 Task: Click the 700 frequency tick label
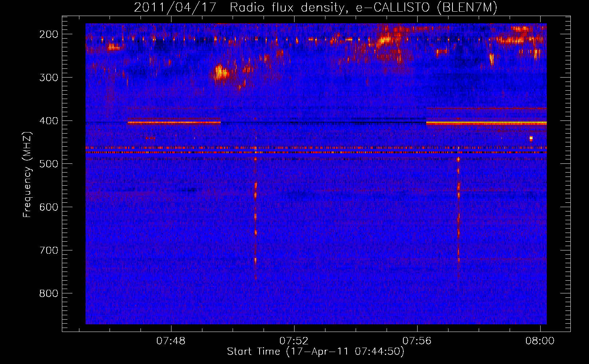(49, 250)
